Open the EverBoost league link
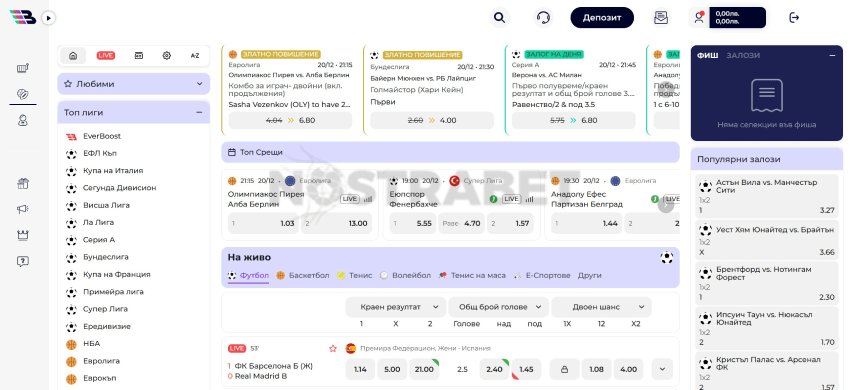The height and width of the screenshot is (390, 850). pyautogui.click(x=102, y=136)
